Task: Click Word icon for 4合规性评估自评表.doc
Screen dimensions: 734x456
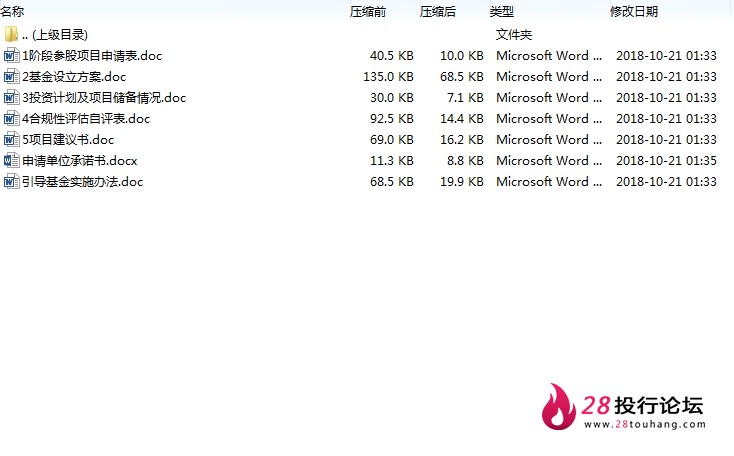Action: tap(11, 118)
